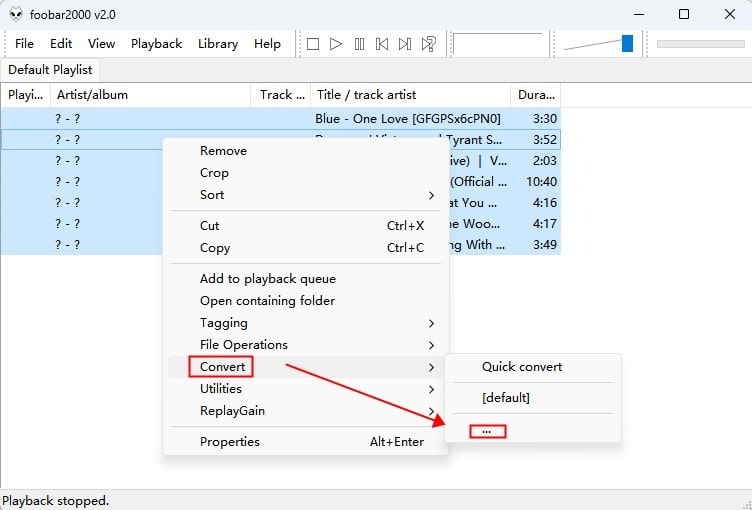
Task: Click the Track number column header
Action: (x=281, y=95)
